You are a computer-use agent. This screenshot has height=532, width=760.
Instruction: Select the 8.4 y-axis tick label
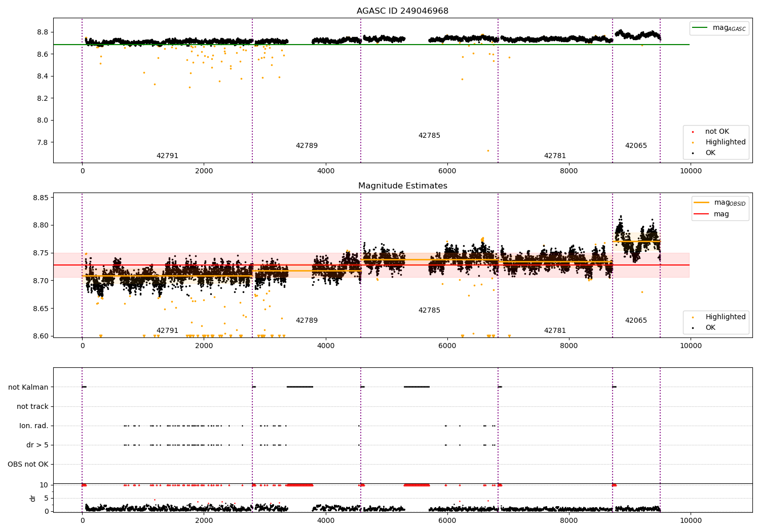coord(43,77)
